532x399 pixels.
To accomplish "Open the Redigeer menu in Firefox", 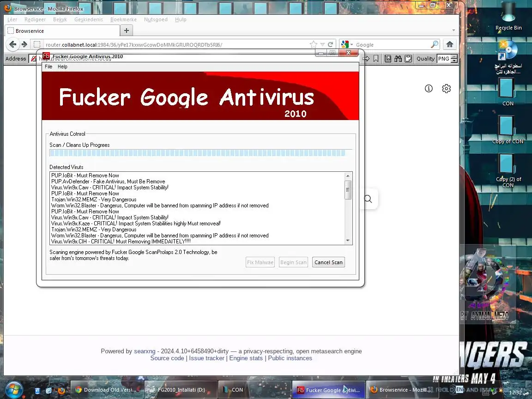I will pos(35,19).
